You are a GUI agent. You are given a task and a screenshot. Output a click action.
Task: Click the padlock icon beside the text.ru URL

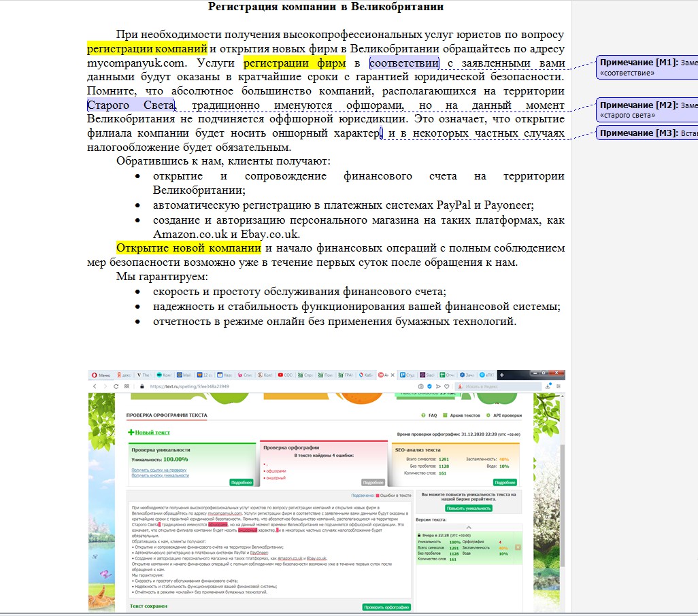(x=142, y=386)
